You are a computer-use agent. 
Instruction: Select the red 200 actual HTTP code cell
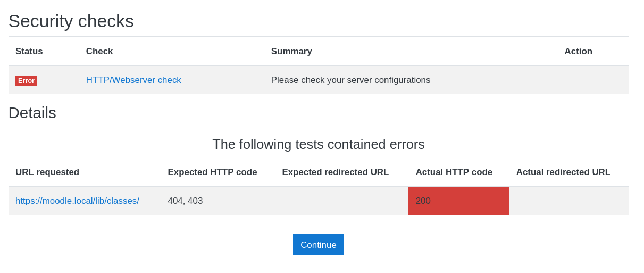pos(458,201)
